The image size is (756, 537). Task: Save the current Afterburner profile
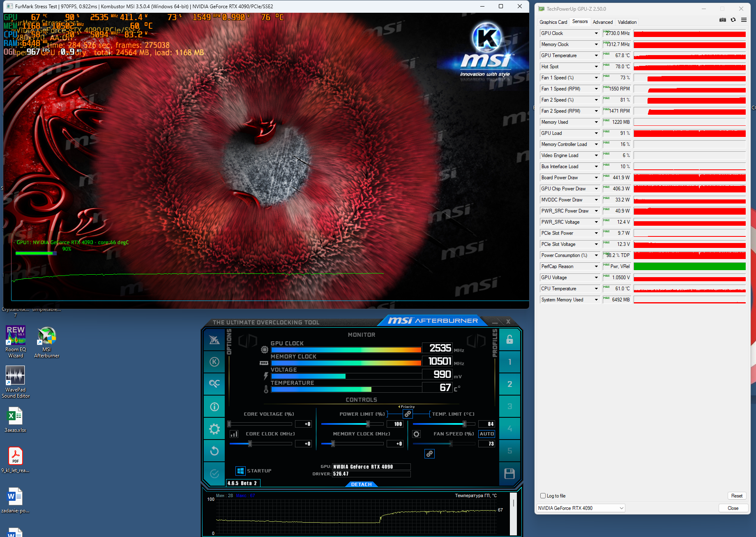[x=509, y=474]
